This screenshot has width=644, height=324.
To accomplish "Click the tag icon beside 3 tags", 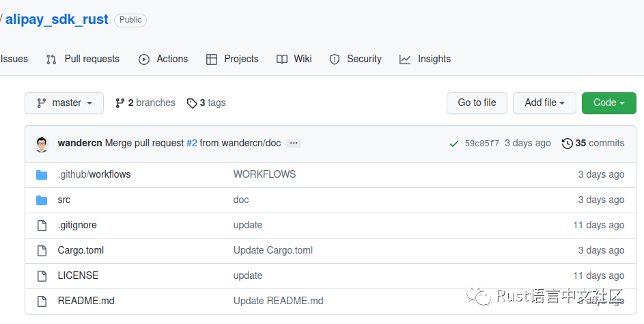I will (x=192, y=103).
